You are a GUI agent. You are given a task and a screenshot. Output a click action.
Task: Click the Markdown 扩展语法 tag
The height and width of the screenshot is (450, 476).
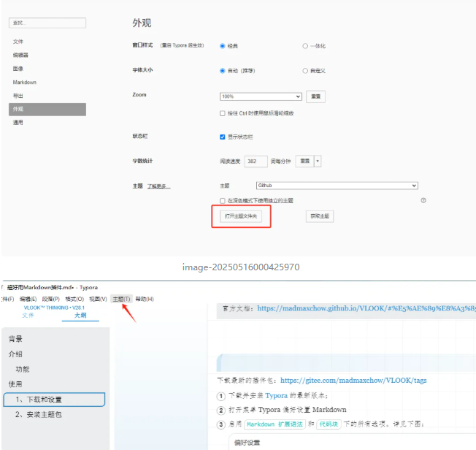pyautogui.click(x=275, y=424)
